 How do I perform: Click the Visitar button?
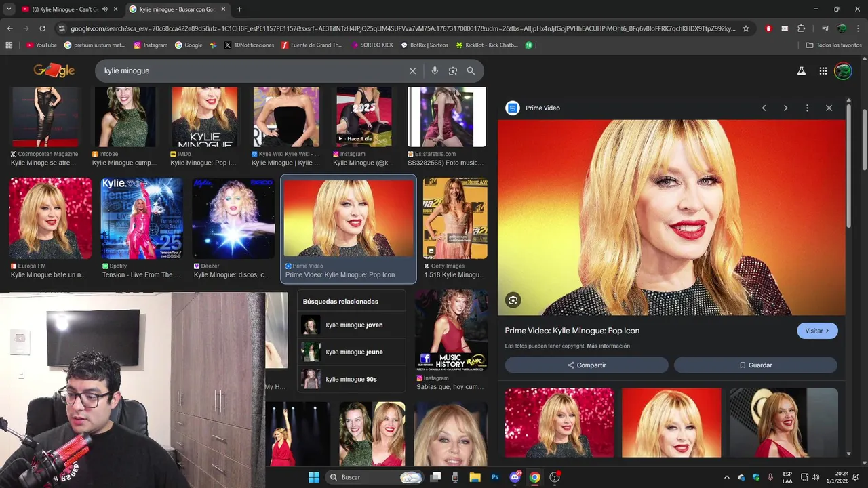[817, 331]
